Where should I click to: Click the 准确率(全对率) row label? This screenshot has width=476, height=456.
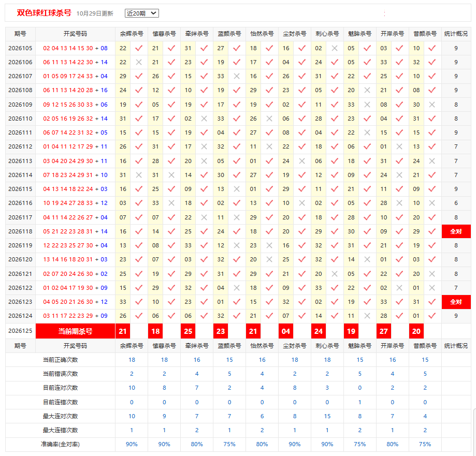click(x=61, y=444)
